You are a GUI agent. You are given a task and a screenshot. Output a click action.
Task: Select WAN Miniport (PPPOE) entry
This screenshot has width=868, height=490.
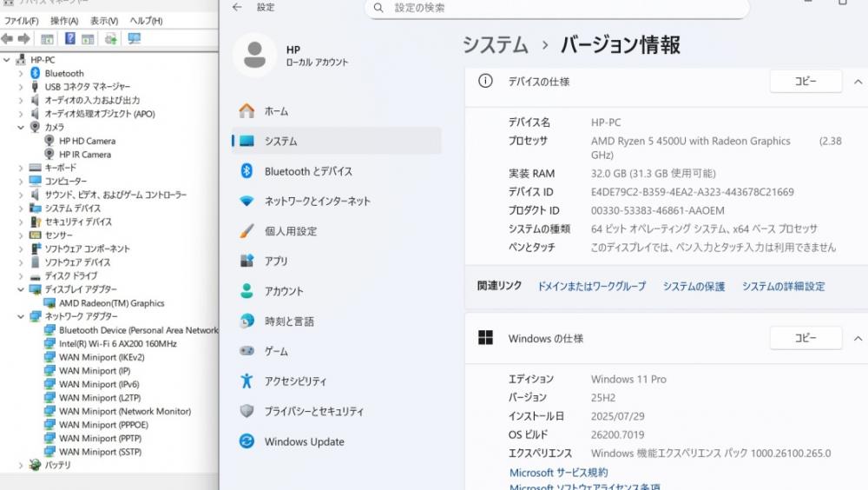103,425
